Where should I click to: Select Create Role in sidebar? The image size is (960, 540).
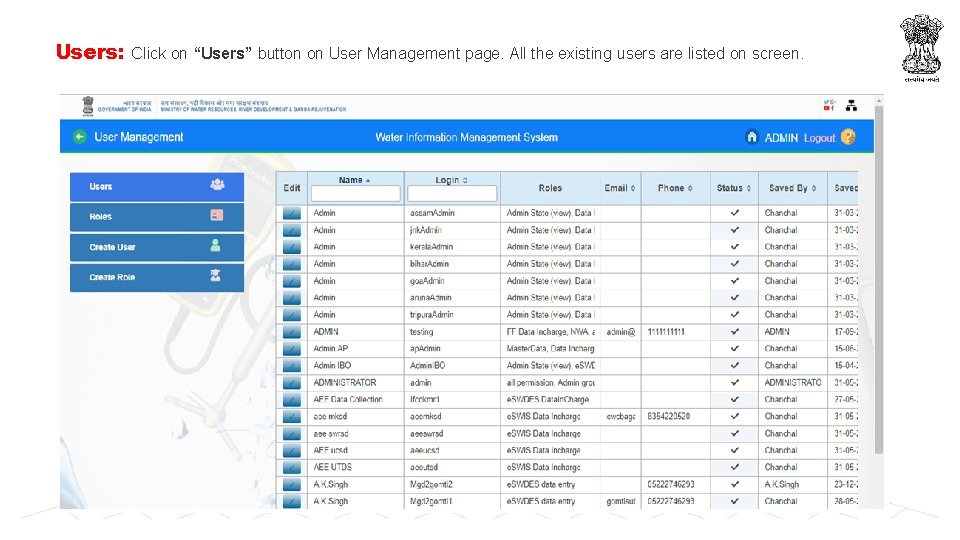pyautogui.click(x=157, y=277)
